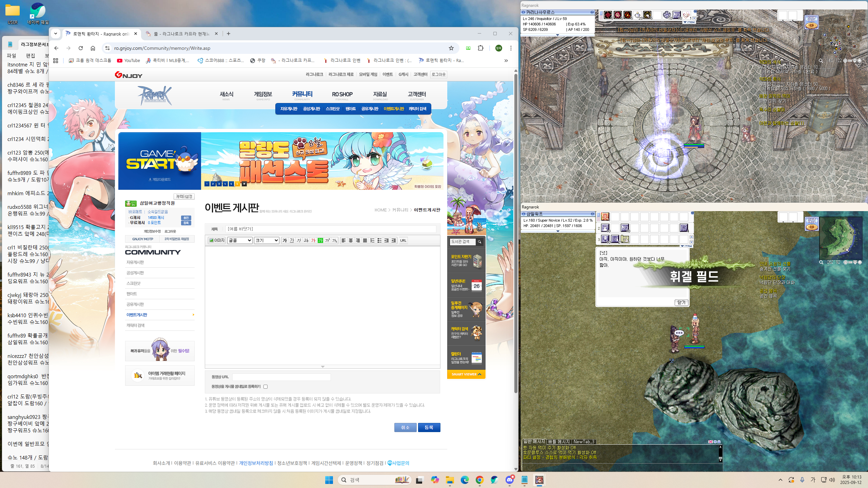Viewport: 868px width, 488px height.
Task: Click the 제목 title input field
Action: pos(331,229)
